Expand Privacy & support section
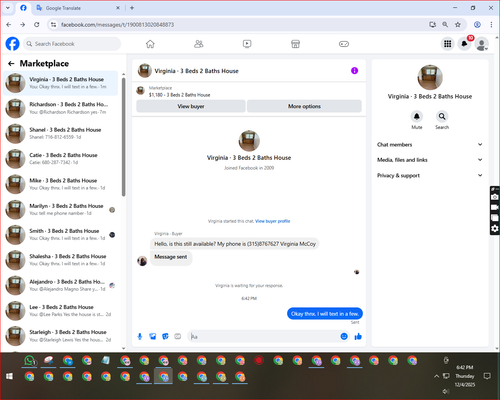500x400 pixels. (430, 175)
